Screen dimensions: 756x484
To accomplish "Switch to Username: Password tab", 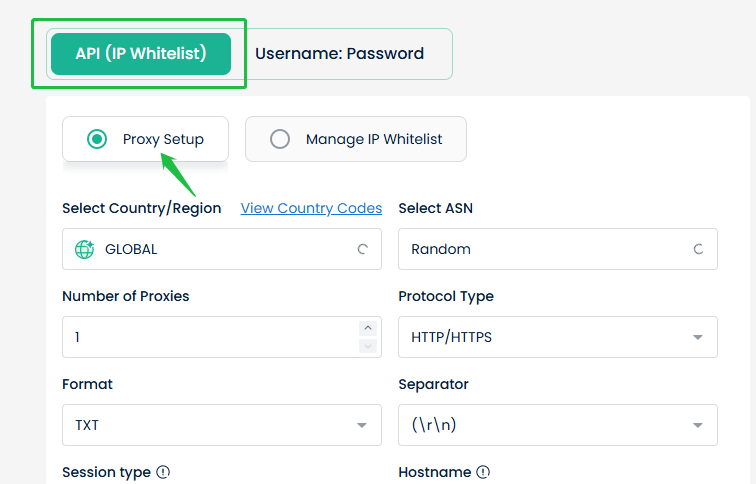I will 339,54.
